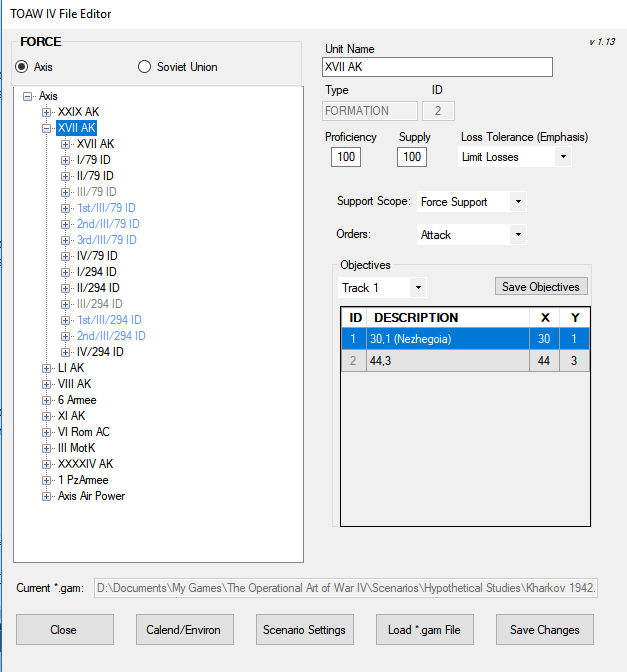
Task: Select 1st/III/294 ID in the tree
Action: coord(109,320)
